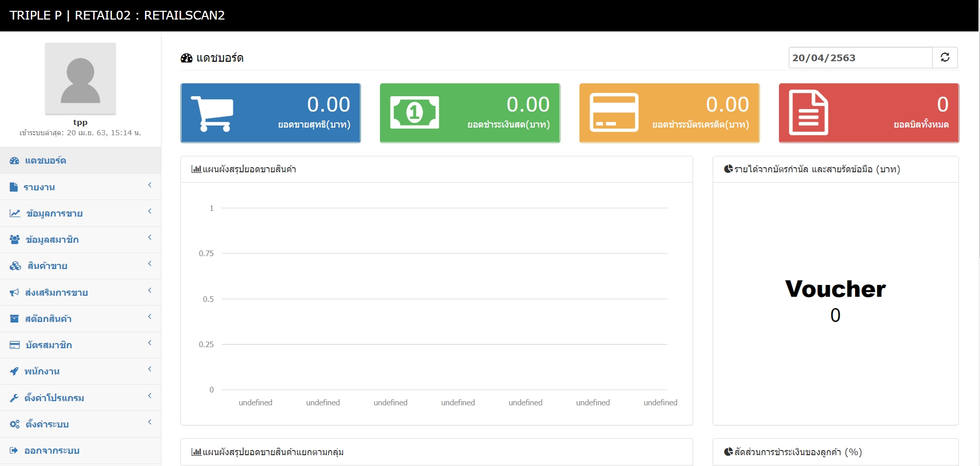The height and width of the screenshot is (466, 980).
Task: Select the บัตรสมาชิก menu label
Action: tap(49, 345)
